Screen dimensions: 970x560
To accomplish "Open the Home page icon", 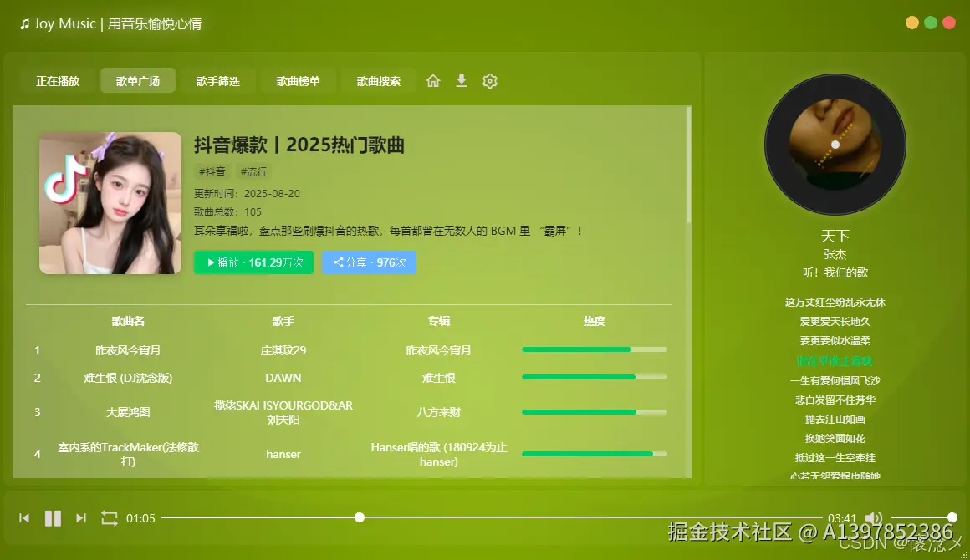I will (x=432, y=80).
